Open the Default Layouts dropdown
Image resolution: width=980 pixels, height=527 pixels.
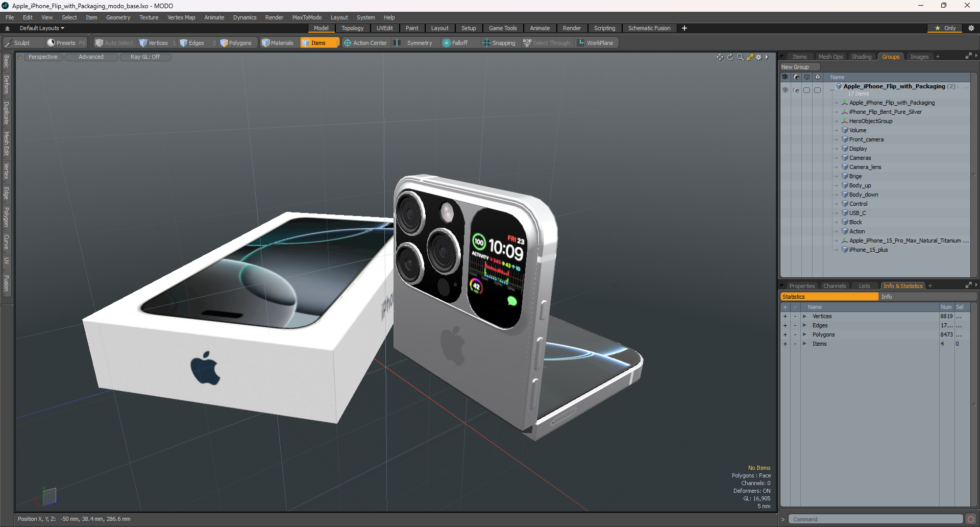tap(42, 28)
